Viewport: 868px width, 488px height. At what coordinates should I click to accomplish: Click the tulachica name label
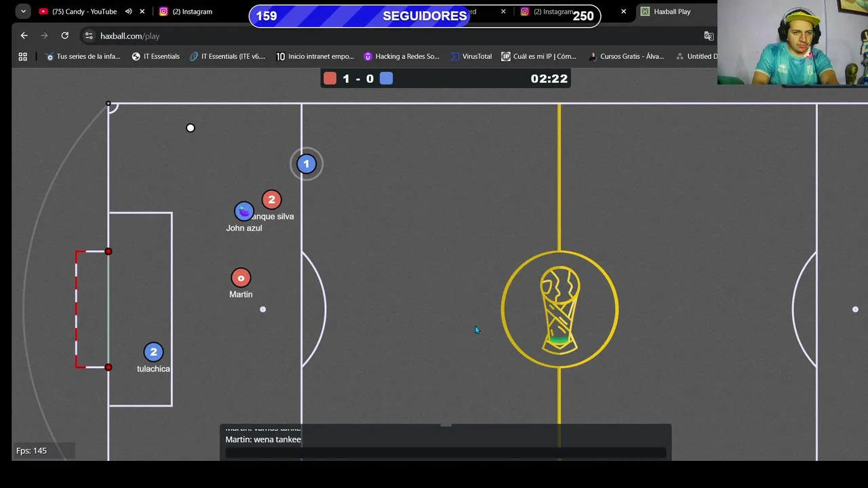point(153,369)
